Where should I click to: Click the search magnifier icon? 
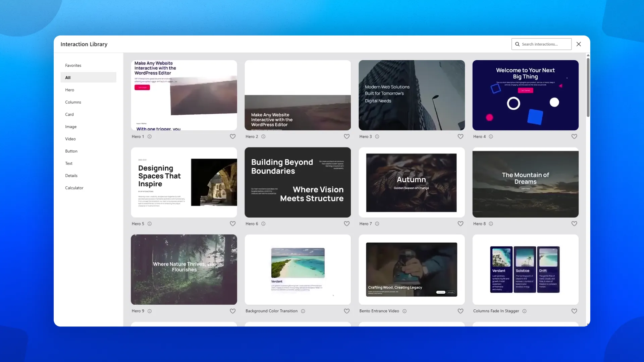click(x=517, y=44)
